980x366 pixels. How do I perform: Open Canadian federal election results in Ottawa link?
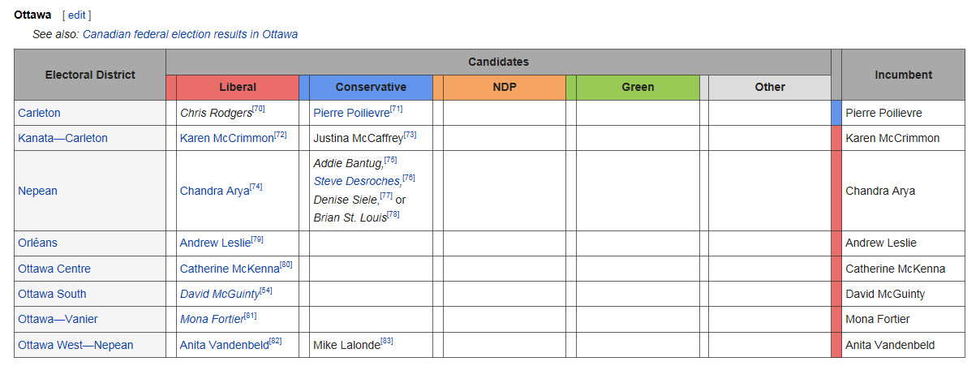click(190, 34)
